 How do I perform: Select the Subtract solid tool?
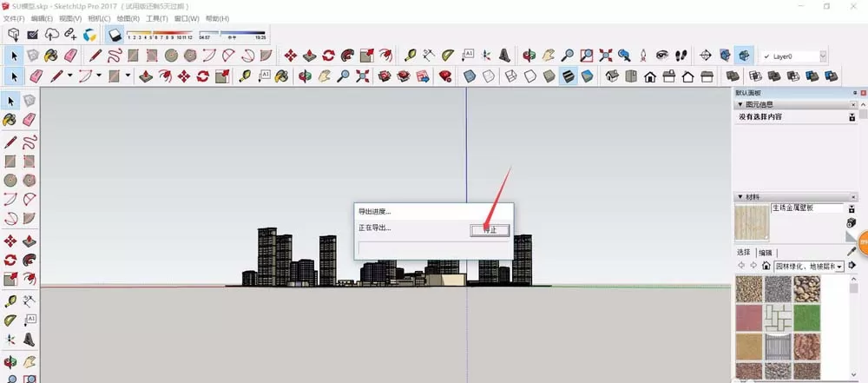(793, 76)
